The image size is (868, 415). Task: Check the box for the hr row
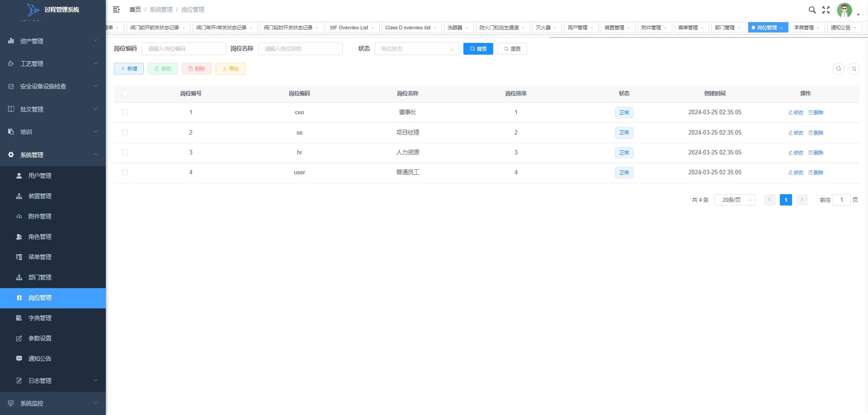(125, 153)
